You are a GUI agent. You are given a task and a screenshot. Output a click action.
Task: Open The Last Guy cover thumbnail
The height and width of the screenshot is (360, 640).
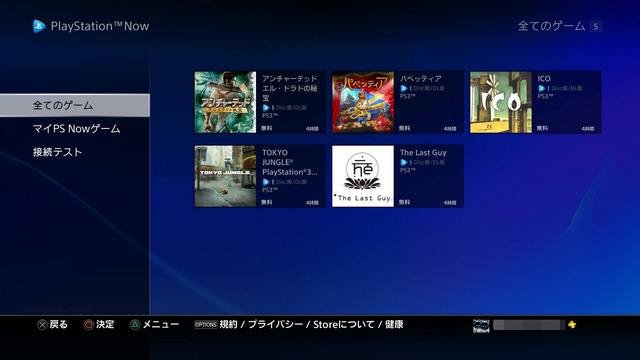click(363, 176)
